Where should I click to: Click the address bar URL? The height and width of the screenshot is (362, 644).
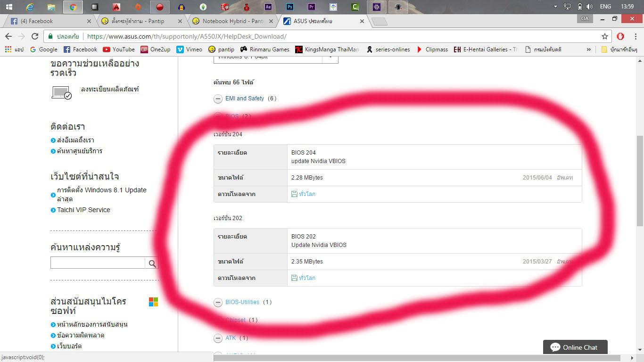tap(187, 36)
